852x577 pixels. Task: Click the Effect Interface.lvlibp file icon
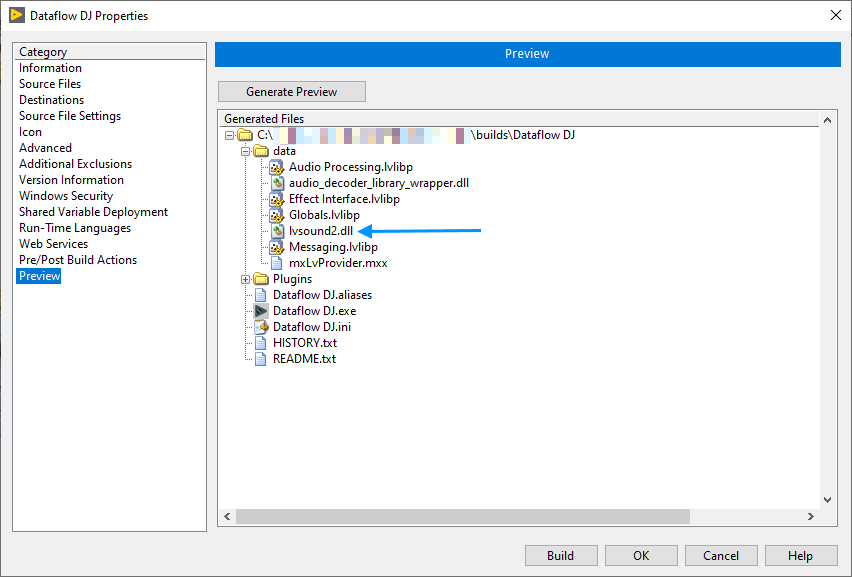(x=277, y=199)
